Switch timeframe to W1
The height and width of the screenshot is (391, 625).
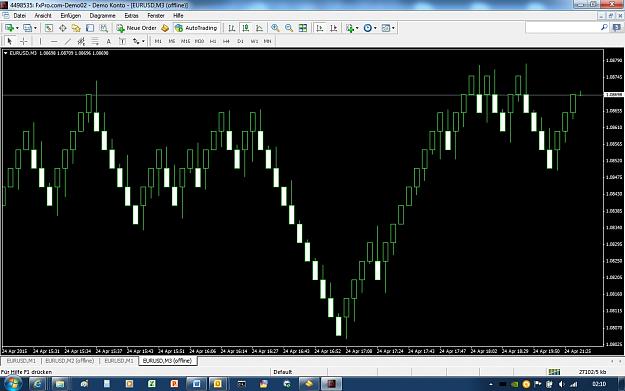pyautogui.click(x=254, y=41)
